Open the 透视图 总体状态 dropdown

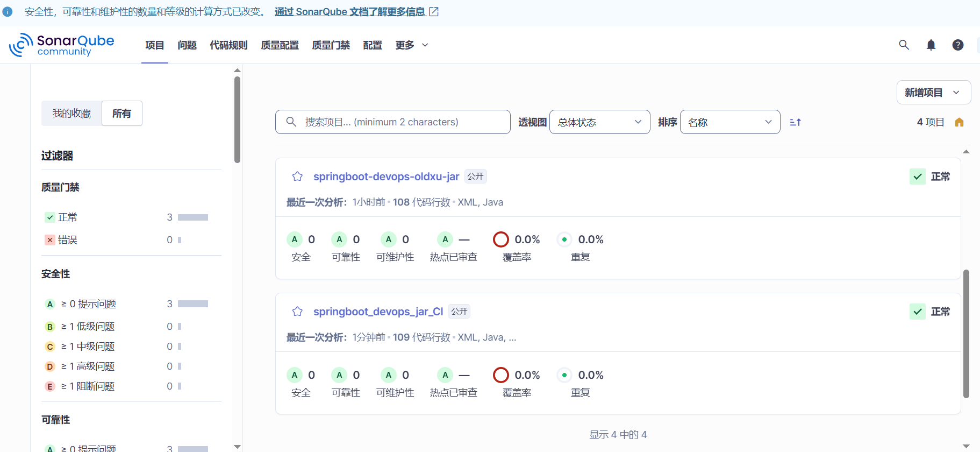tap(599, 122)
